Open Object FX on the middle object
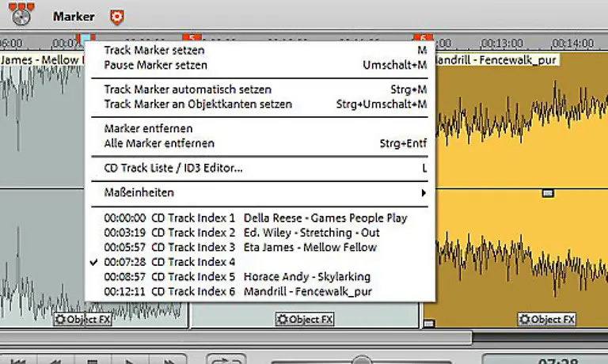Viewport: 608px width, 364px height. [x=305, y=320]
